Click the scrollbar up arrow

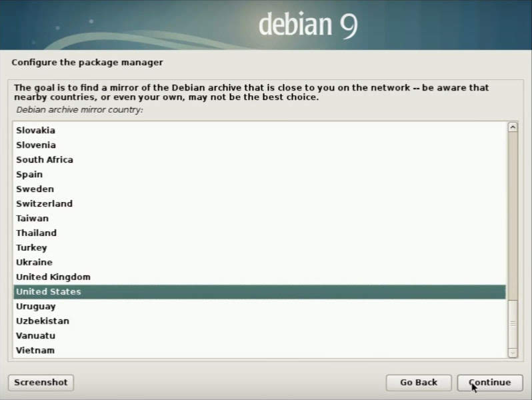pyautogui.click(x=513, y=127)
